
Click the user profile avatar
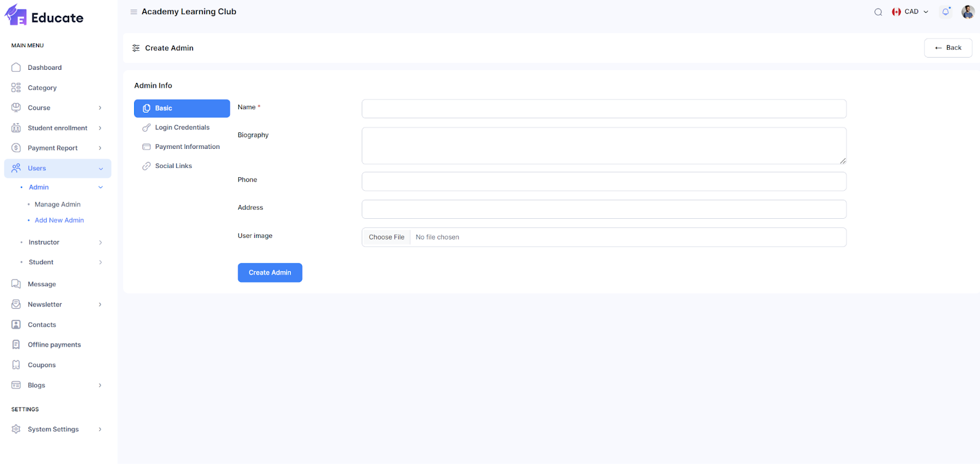[968, 12]
